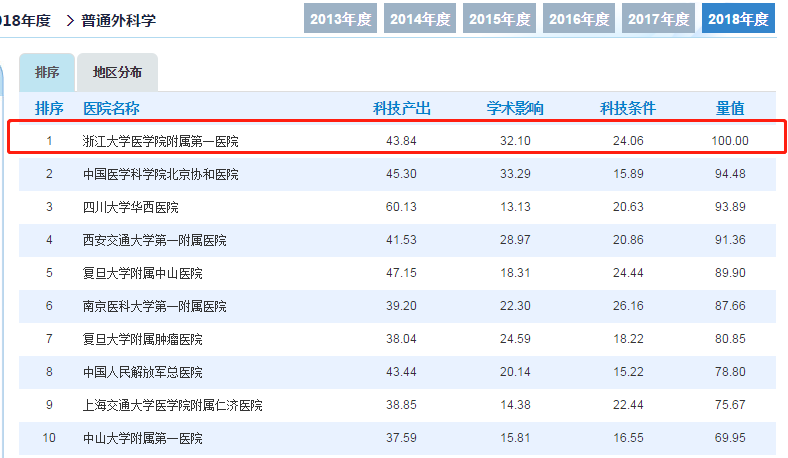Click the 科技产出 column header

[x=402, y=108]
